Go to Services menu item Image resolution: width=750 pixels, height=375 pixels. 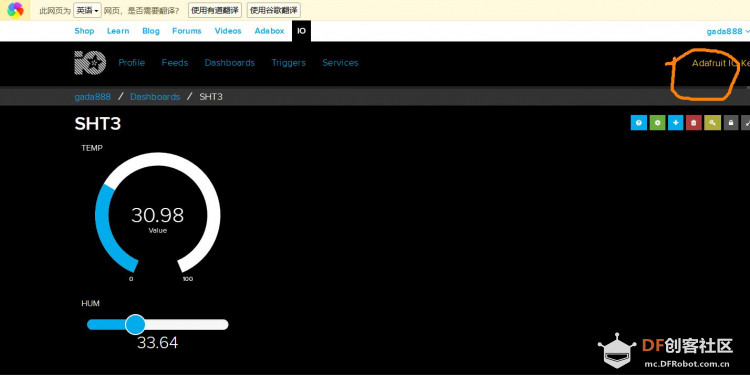click(340, 63)
